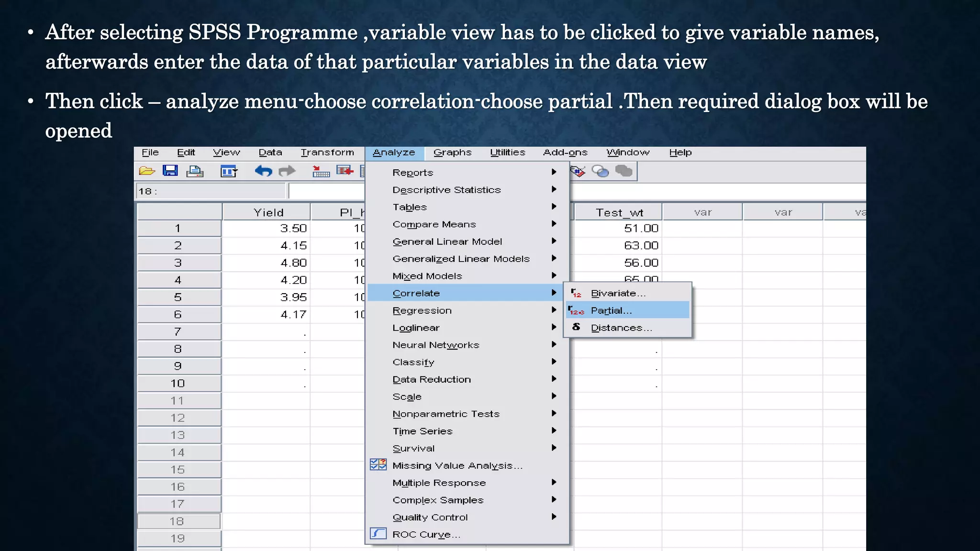Open the File menu
980x551 pixels.
(150, 153)
